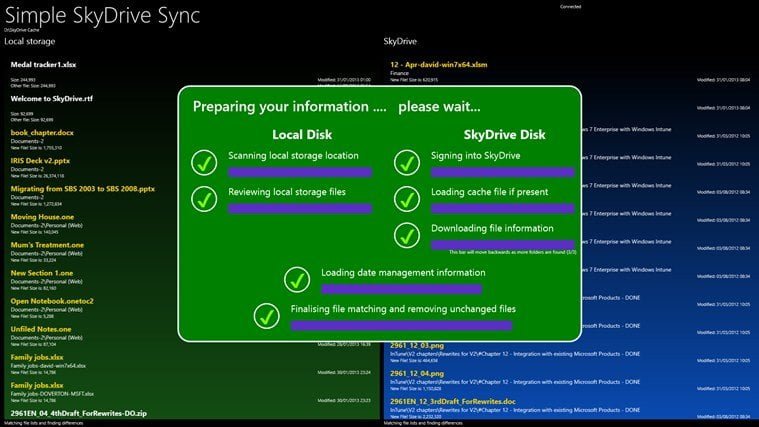Image resolution: width=759 pixels, height=427 pixels.
Task: Select book_chapter.docx in the local list
Action: 42,132
